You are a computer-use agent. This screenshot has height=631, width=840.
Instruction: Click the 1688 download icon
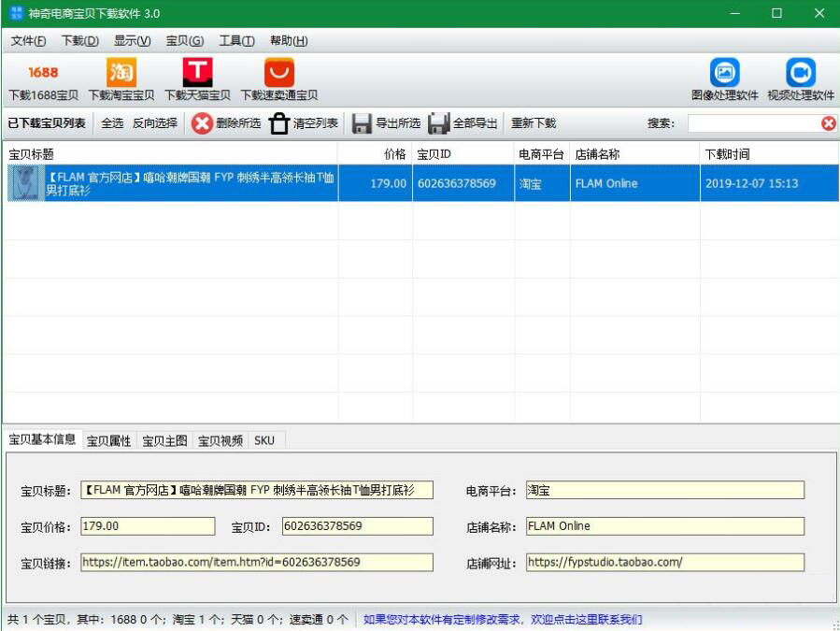(x=43, y=72)
